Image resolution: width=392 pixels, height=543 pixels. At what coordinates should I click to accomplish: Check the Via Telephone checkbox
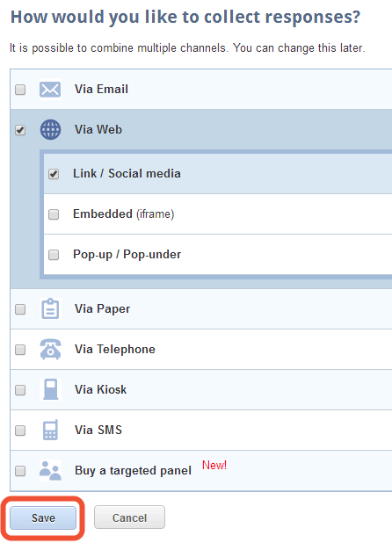click(x=20, y=350)
